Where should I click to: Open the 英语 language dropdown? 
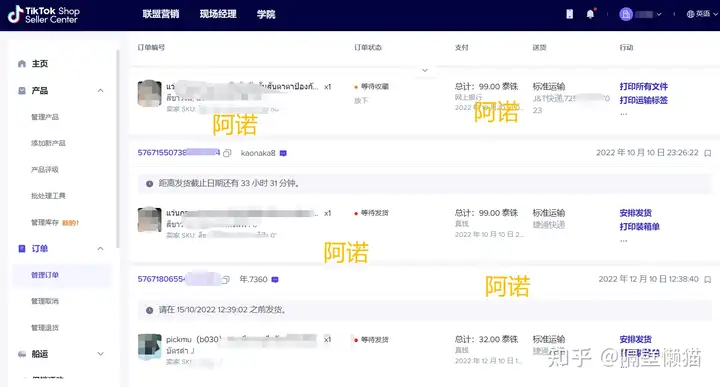click(x=702, y=14)
